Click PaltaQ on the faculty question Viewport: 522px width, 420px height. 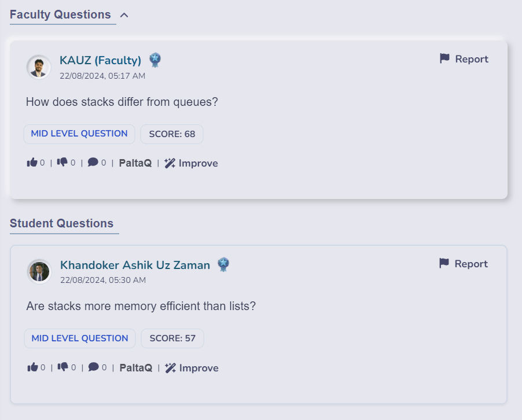[x=135, y=163]
